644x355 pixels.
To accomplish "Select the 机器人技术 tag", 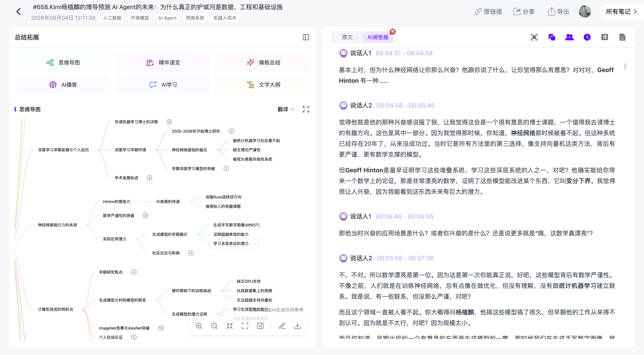I will 225,18.
